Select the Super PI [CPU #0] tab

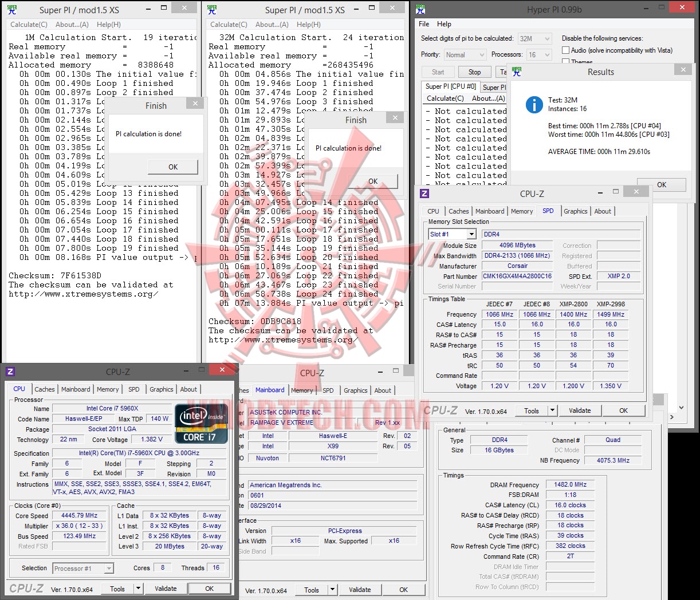pyautogui.click(x=451, y=86)
